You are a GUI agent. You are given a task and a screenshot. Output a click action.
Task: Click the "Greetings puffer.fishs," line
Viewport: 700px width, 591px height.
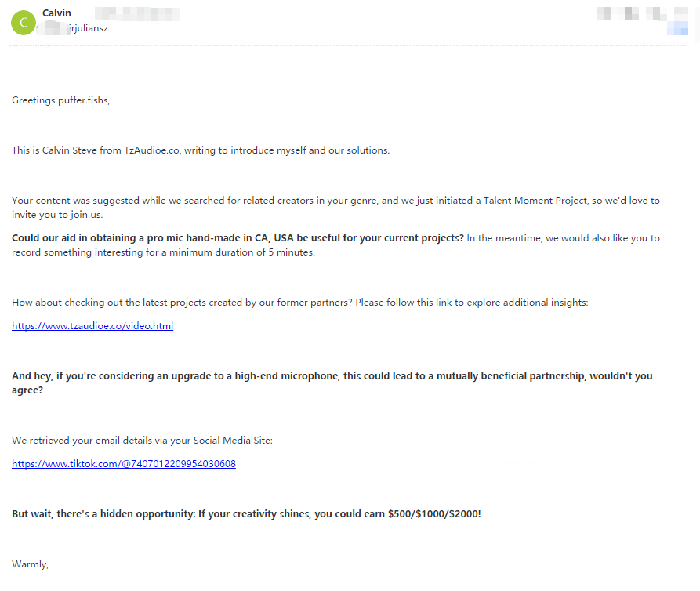point(61,100)
